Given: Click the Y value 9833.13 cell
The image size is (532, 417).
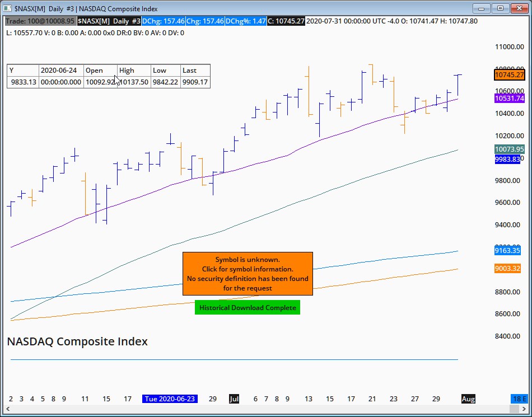Looking at the screenshot, I should (23, 82).
